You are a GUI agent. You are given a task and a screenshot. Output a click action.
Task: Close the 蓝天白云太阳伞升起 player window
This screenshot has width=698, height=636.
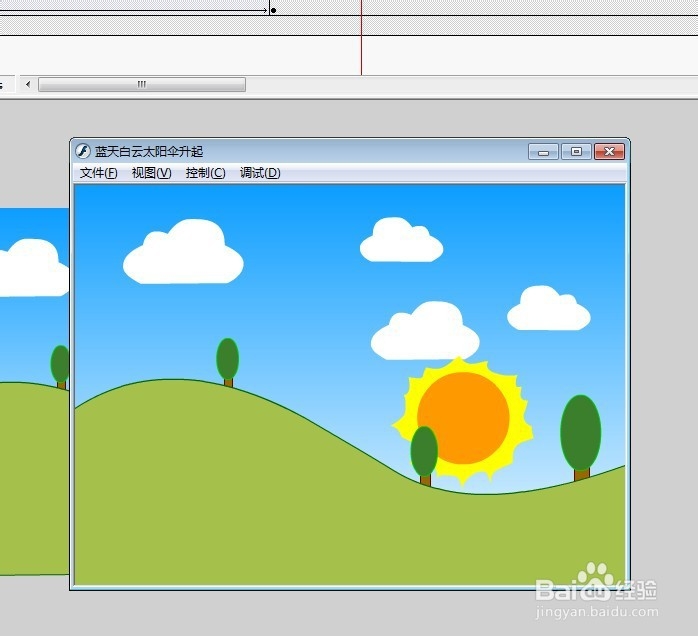(x=609, y=152)
